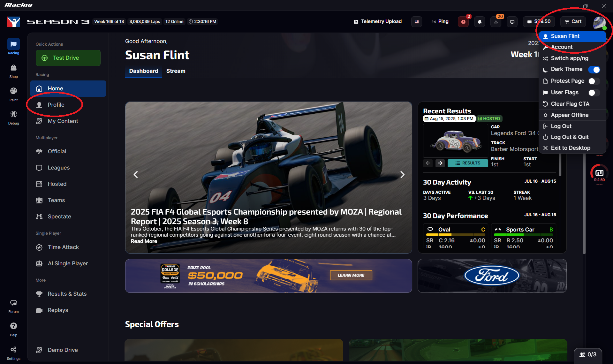
Task: Click the notifications bell icon
Action: click(x=480, y=22)
